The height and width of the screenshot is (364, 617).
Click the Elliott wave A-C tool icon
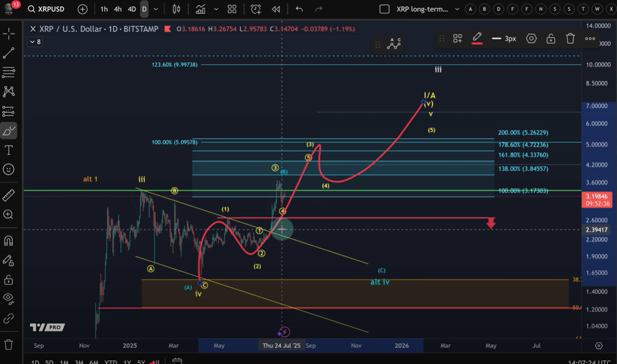[x=394, y=44]
